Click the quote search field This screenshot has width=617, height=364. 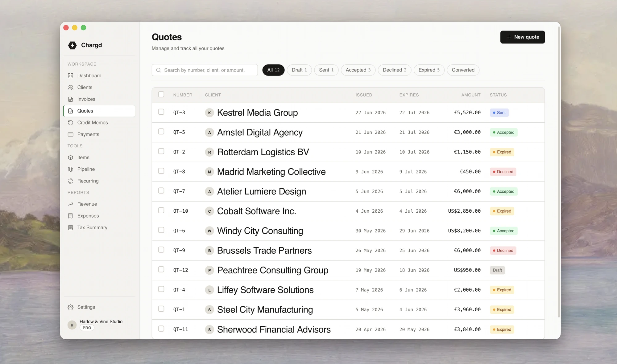pos(205,70)
